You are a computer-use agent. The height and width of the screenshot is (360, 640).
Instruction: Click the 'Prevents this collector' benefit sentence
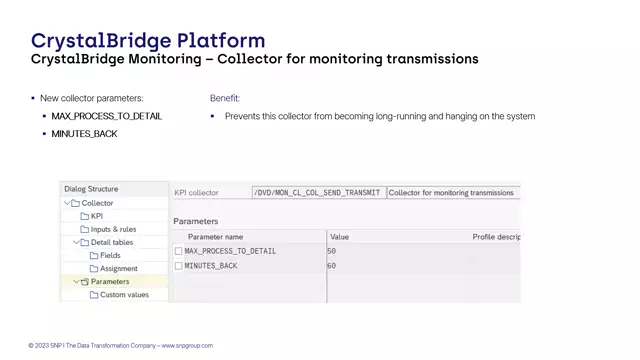click(x=380, y=116)
